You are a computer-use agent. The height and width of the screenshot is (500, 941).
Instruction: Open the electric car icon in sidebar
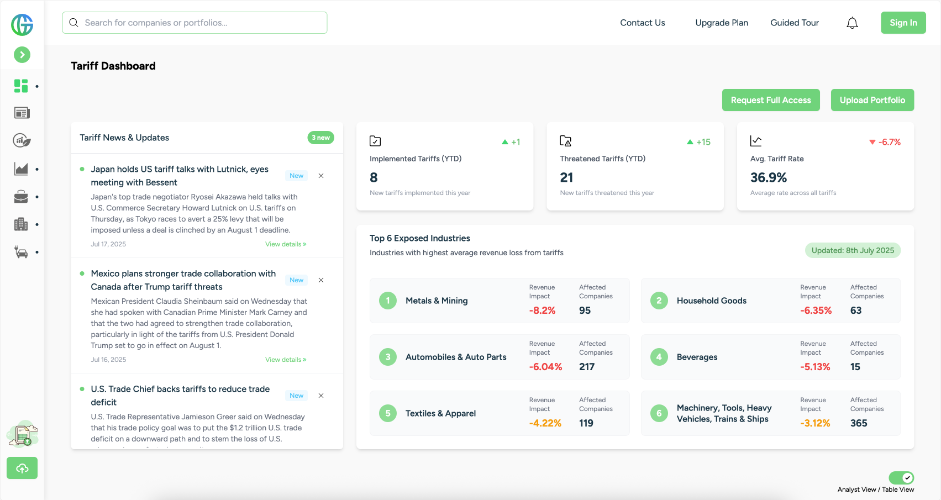point(21,252)
